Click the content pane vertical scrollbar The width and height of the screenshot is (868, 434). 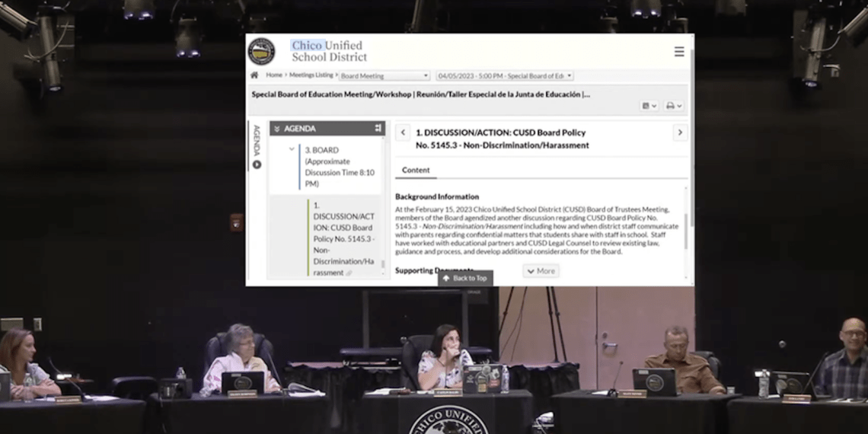pyautogui.click(x=687, y=232)
